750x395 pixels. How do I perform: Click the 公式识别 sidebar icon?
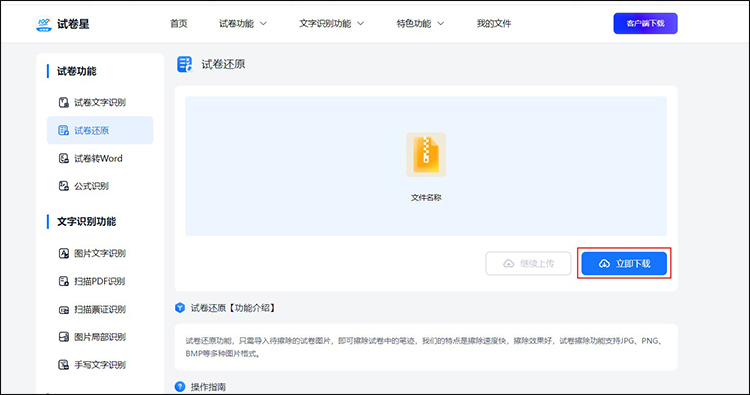64,186
